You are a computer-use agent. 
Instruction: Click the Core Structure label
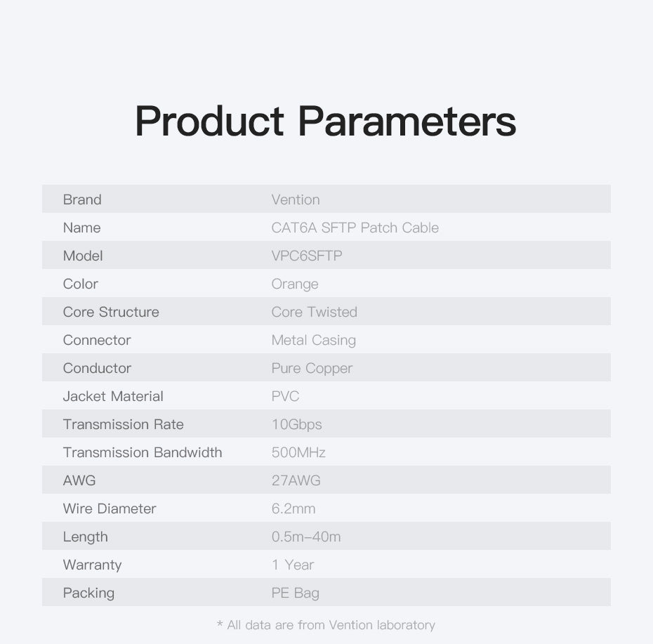tap(111, 312)
